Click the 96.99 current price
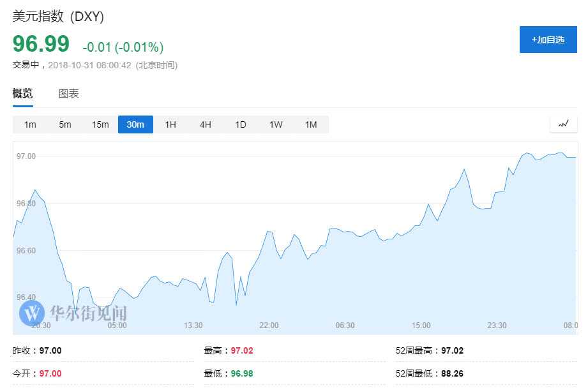Image resolution: width=588 pixels, height=390 pixels. click(x=41, y=45)
